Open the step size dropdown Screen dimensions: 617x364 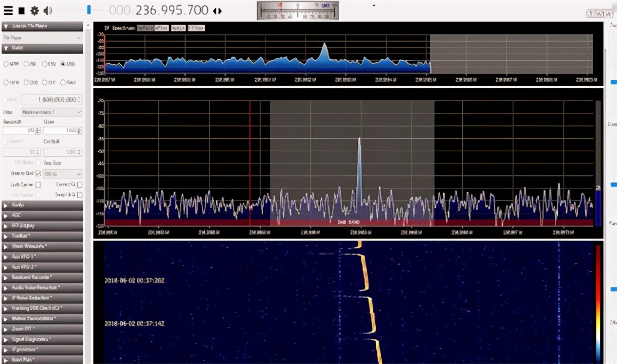[63, 174]
